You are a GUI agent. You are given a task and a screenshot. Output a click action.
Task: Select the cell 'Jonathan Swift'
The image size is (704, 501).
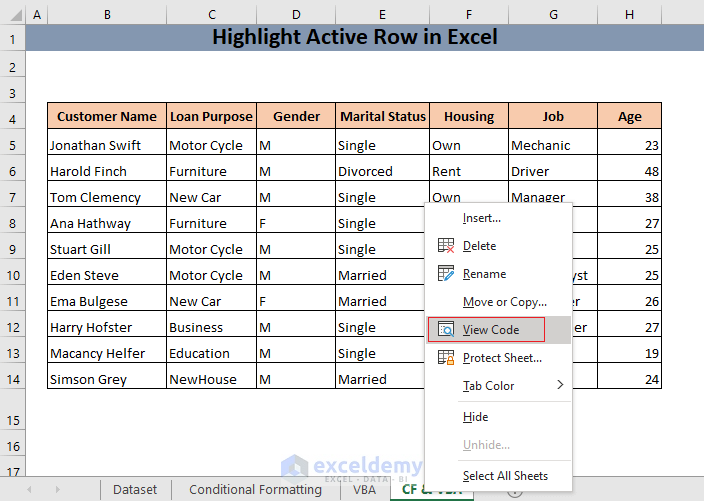tap(107, 142)
